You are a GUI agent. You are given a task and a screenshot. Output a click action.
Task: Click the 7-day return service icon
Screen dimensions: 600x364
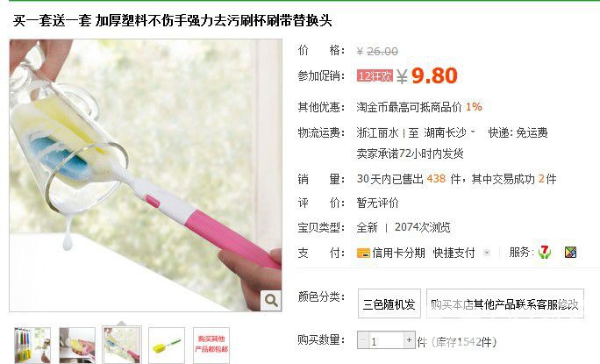[x=544, y=253]
